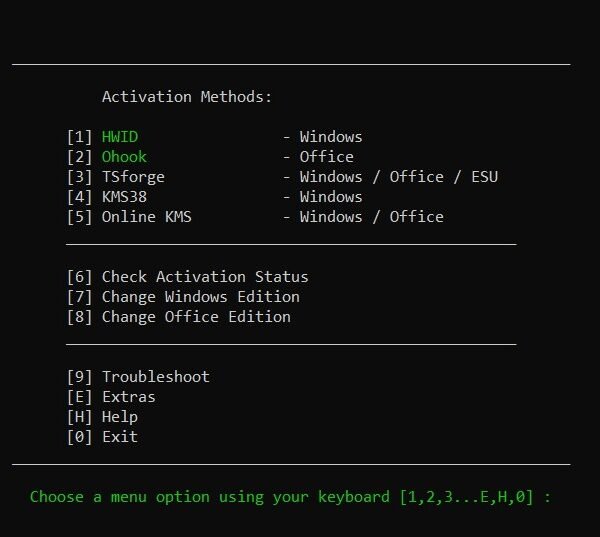Select the green HWID activation option
This screenshot has width=600, height=537.
120,137
